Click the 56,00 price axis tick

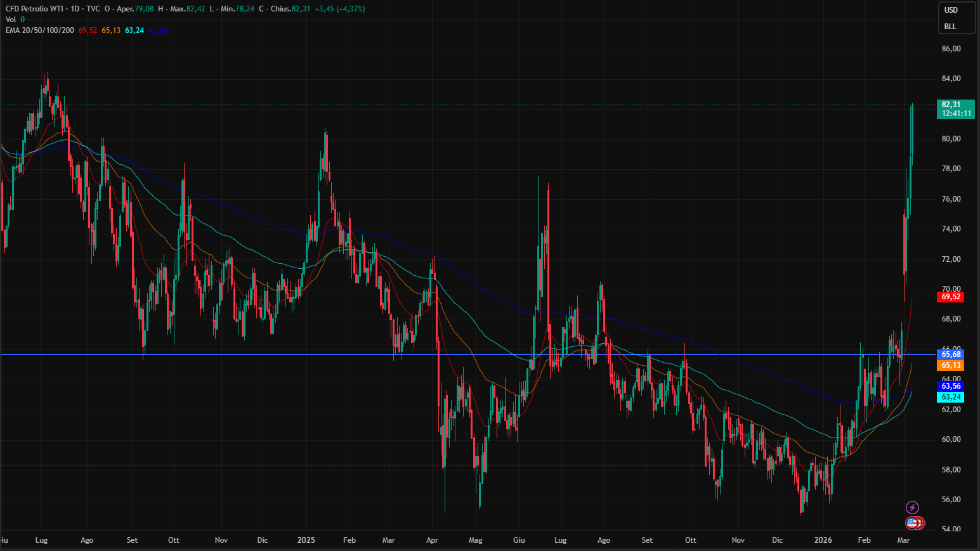pyautogui.click(x=951, y=500)
